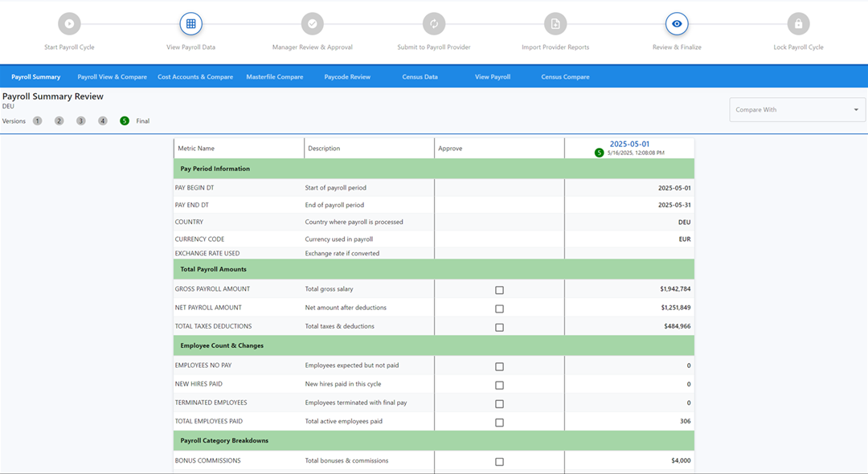Open the Census Compare tab

click(x=565, y=76)
